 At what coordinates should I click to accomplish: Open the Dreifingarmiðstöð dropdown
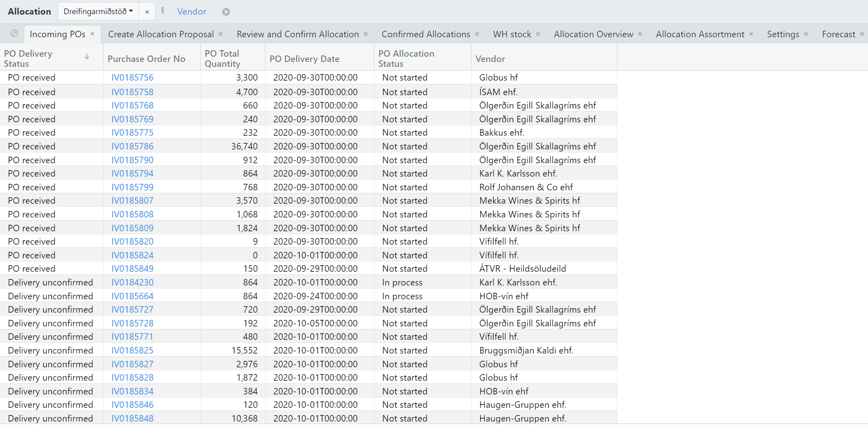tap(98, 11)
